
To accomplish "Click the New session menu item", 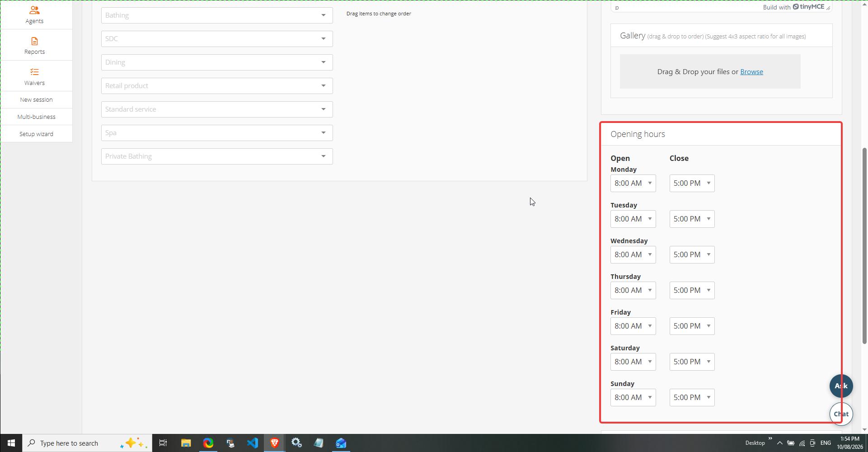I will [36, 100].
